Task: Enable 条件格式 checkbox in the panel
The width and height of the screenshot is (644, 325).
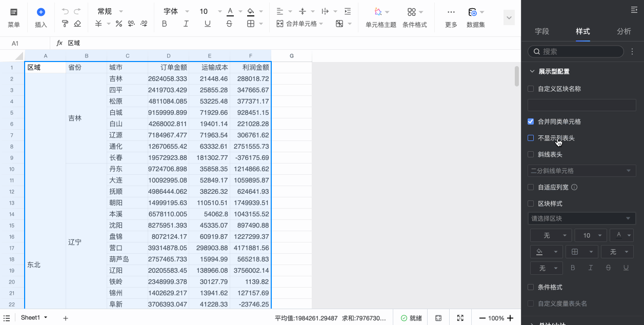Action: [531, 287]
